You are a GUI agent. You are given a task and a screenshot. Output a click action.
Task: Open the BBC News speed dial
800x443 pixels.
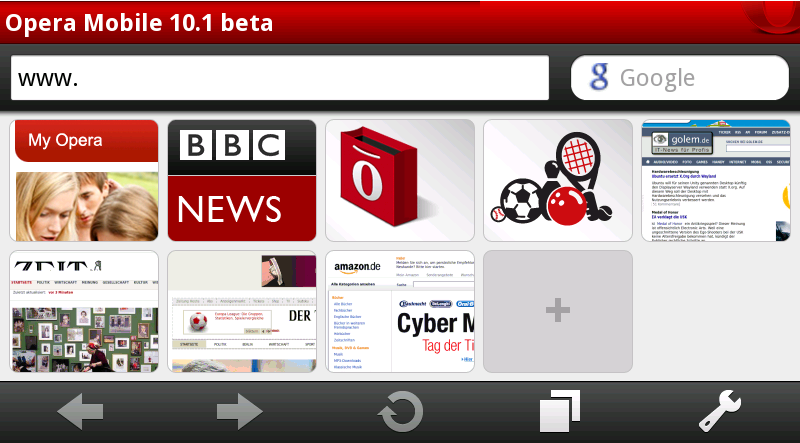click(x=242, y=180)
